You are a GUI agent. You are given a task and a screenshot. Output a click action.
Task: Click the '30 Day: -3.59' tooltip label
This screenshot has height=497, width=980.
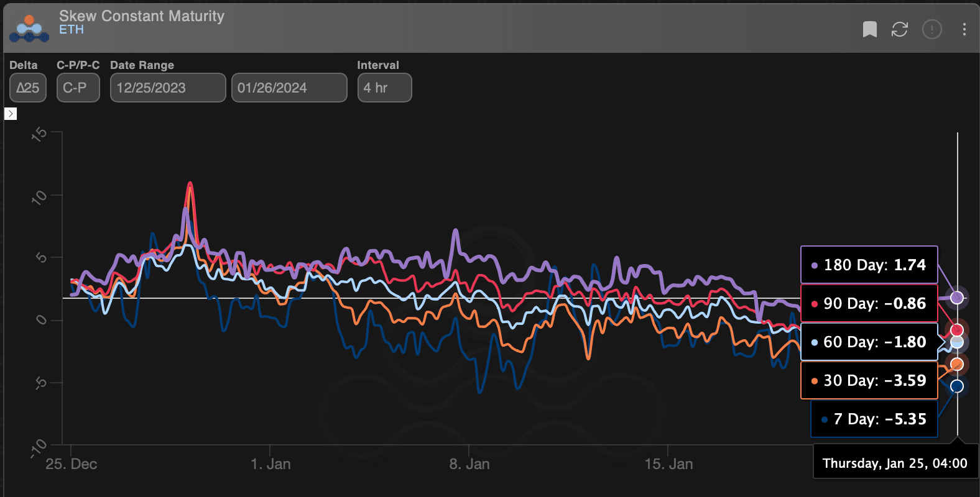click(869, 380)
